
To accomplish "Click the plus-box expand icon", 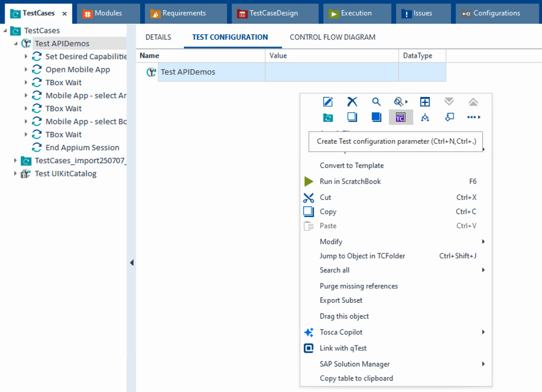I will click(x=425, y=102).
